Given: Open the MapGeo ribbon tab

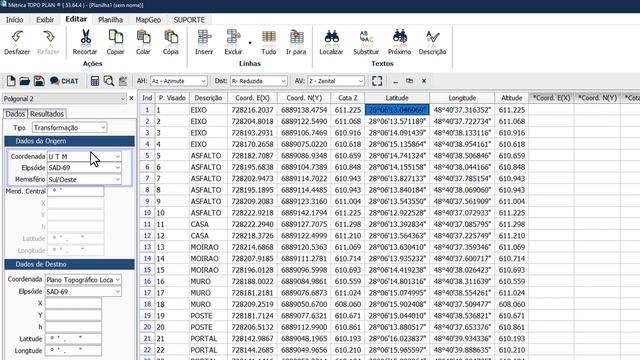Looking at the screenshot, I should 148,20.
